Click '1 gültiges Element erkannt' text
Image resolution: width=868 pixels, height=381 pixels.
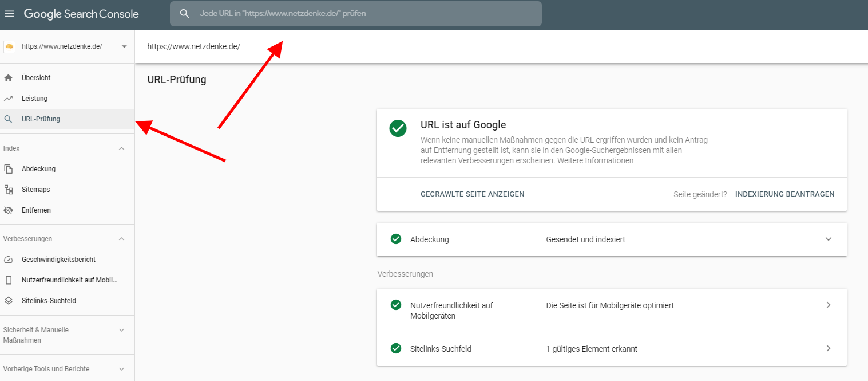(x=592, y=348)
